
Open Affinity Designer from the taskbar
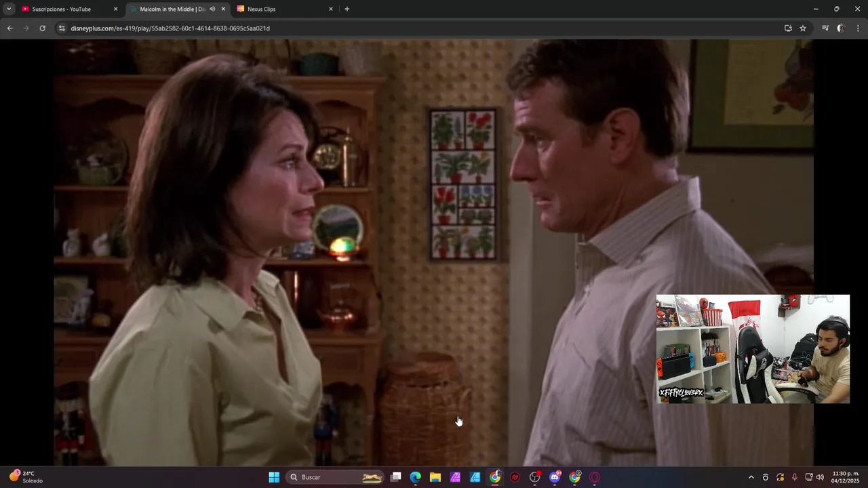click(x=475, y=477)
